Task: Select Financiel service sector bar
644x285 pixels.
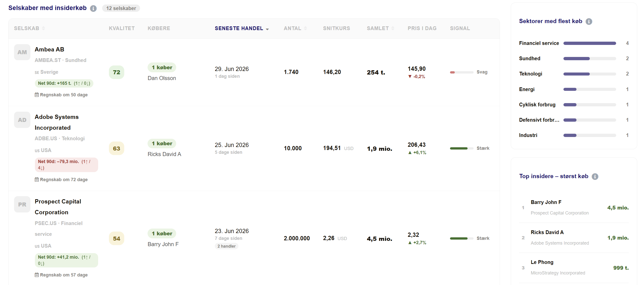Action: (590, 43)
